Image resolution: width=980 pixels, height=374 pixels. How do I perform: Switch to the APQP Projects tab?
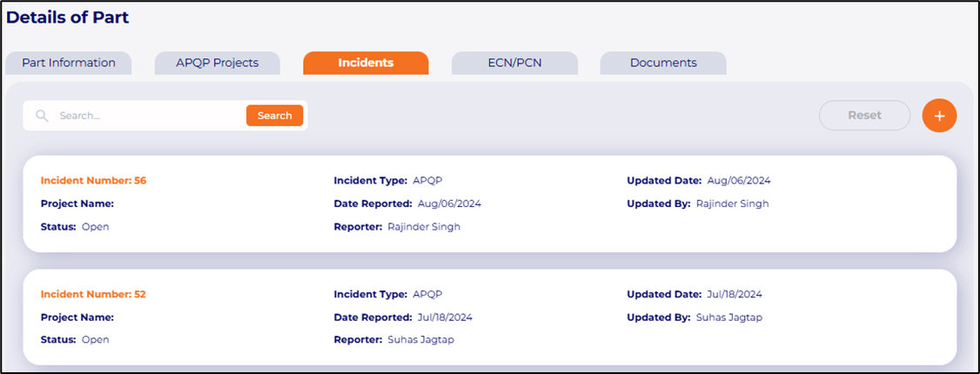(218, 63)
